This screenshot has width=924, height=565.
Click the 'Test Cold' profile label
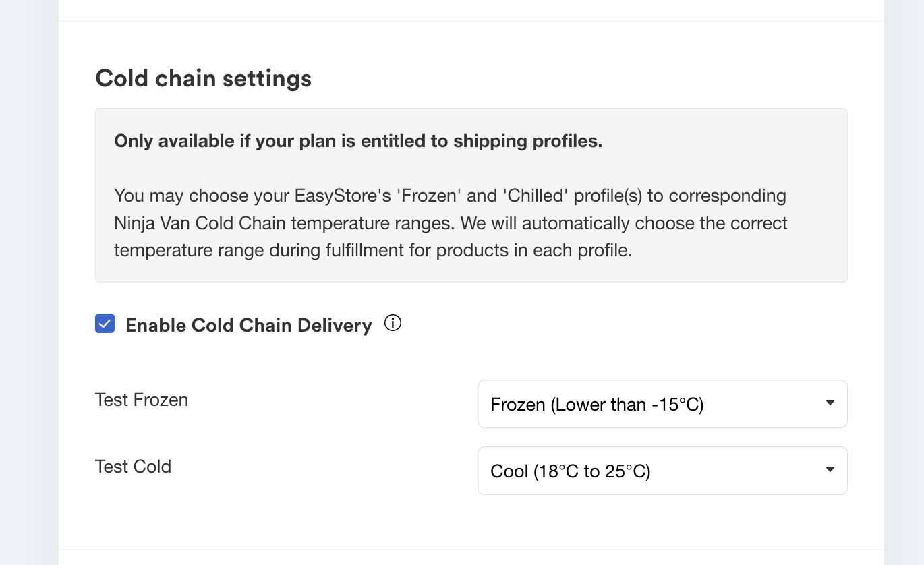(133, 467)
